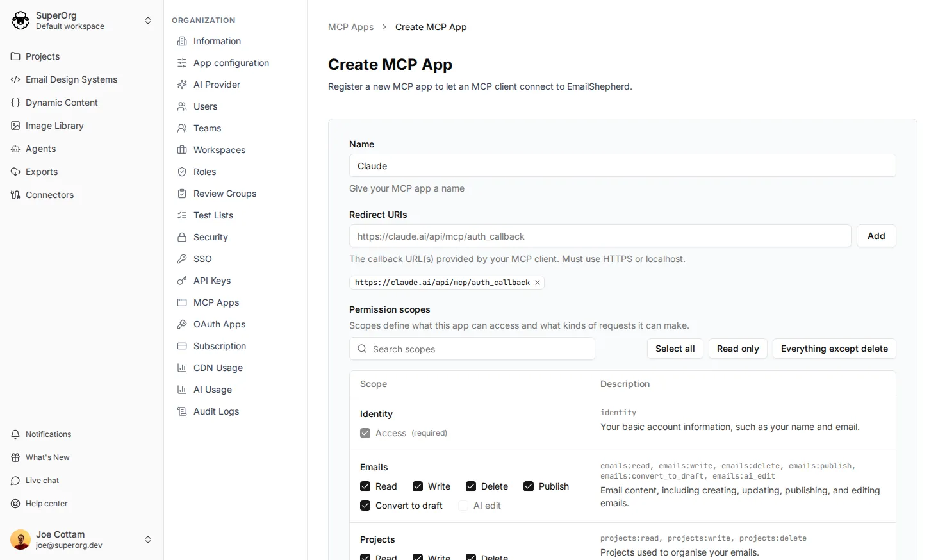Uncheck the Emails Delete scope
938x560 pixels.
tap(471, 486)
